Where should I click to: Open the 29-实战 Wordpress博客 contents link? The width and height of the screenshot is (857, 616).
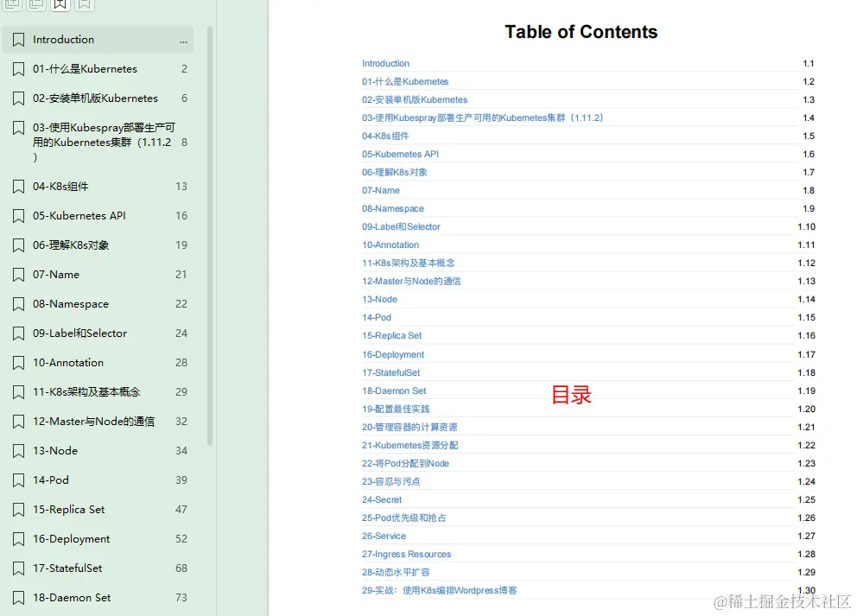[x=439, y=590]
